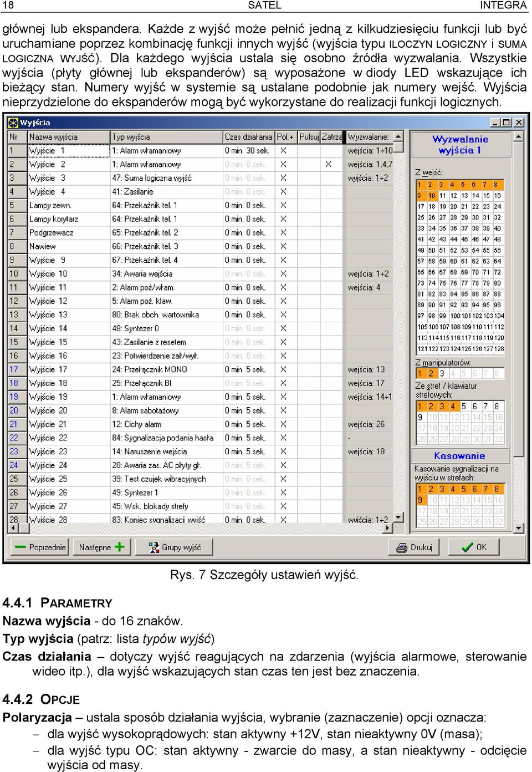
Task: Select the Podgrzewacz name cell
Action: 69,232
